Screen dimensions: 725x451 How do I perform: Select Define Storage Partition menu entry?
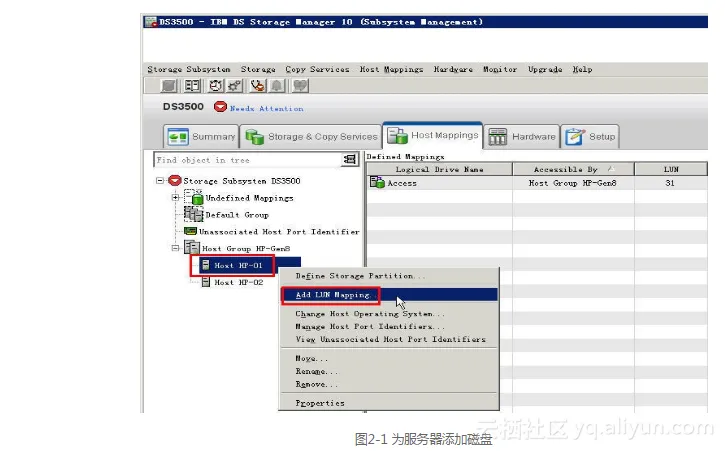(360, 276)
